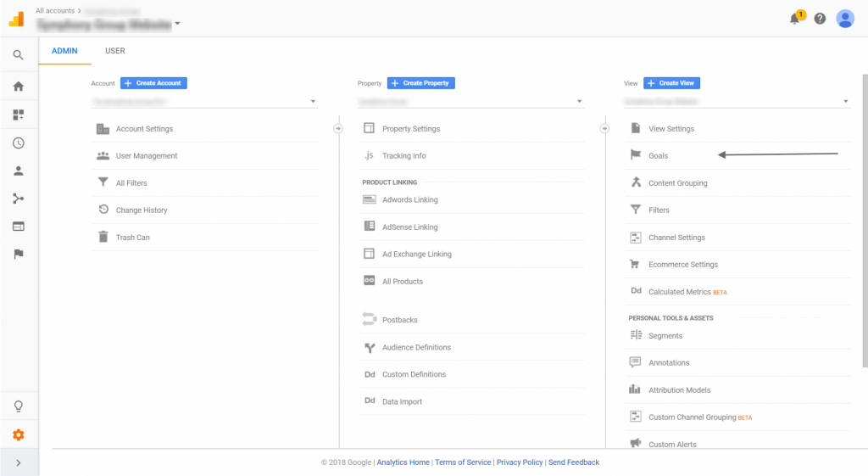Image resolution: width=868 pixels, height=476 pixels.
Task: Click the Create Property button
Action: point(420,83)
